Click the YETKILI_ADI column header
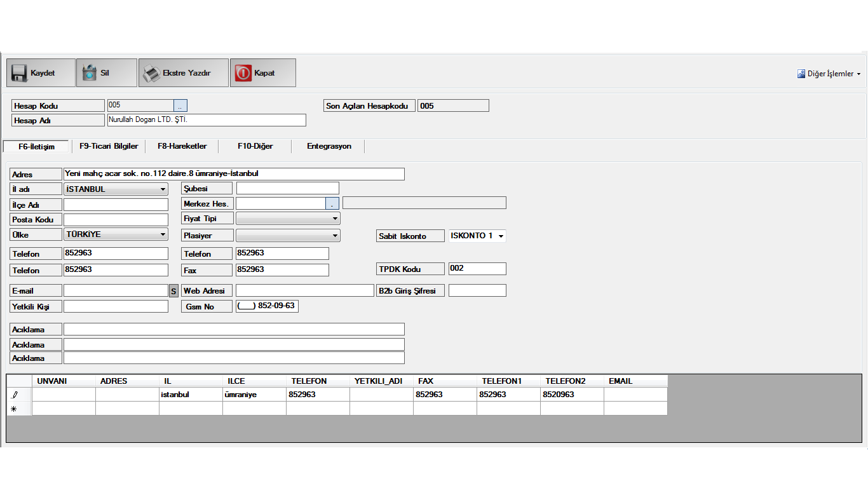Image resolution: width=868 pixels, height=488 pixels. point(381,381)
